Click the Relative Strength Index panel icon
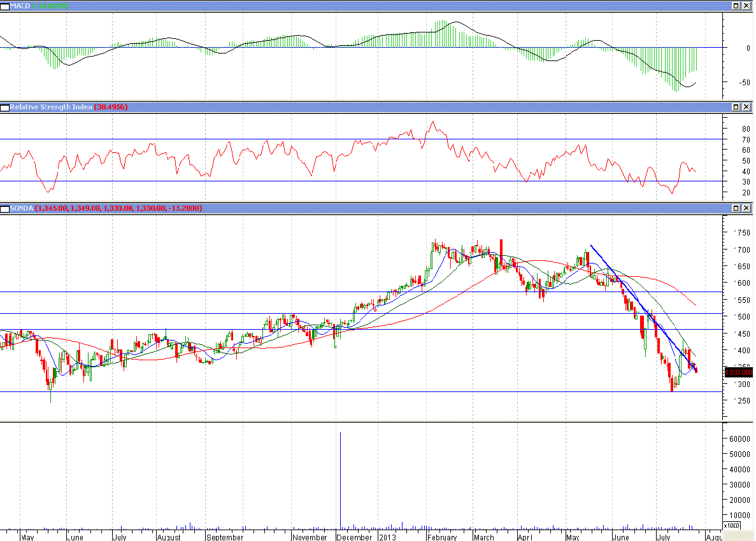The width and height of the screenshot is (756, 541). point(5,108)
